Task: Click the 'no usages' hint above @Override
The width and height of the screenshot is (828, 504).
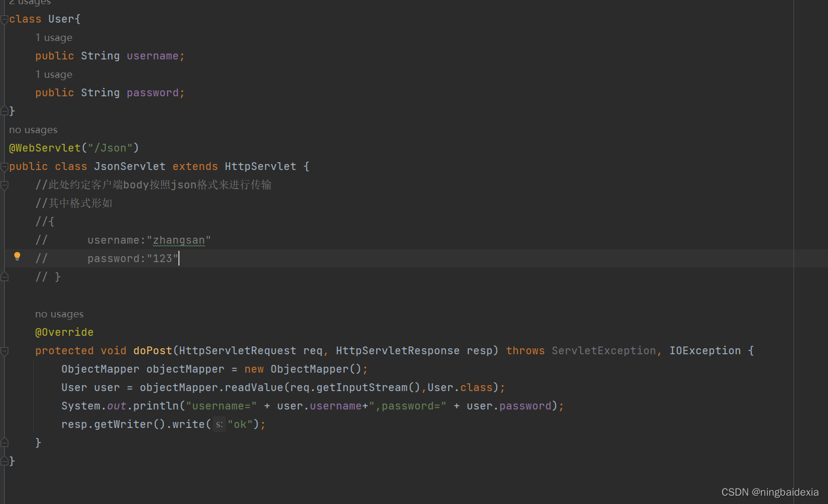Action: click(59, 314)
